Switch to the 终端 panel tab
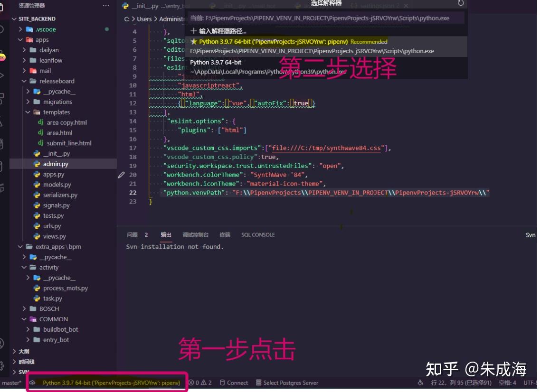Image resolution: width=541 pixels, height=392 pixels. tap(224, 234)
